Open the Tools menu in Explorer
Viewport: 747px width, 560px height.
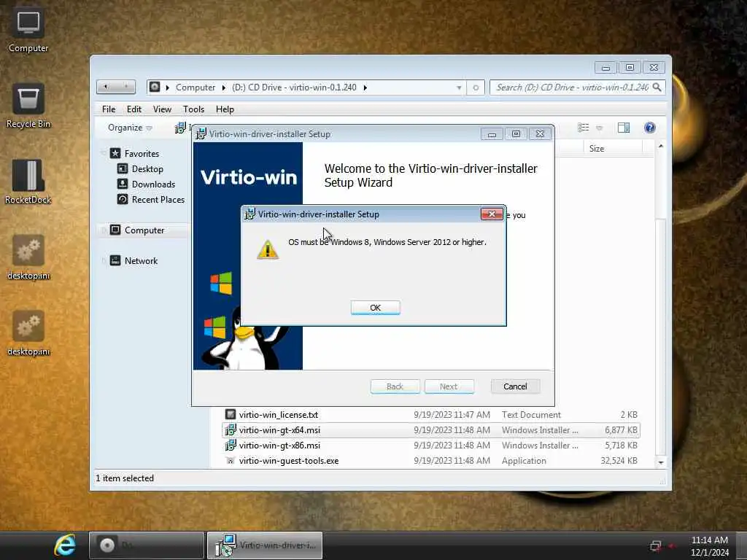pos(193,109)
